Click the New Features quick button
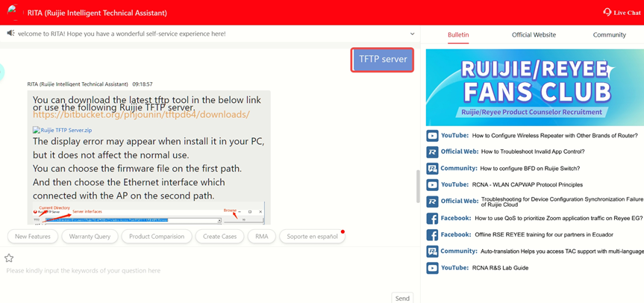Image resolution: width=644 pixels, height=303 pixels. tap(32, 237)
